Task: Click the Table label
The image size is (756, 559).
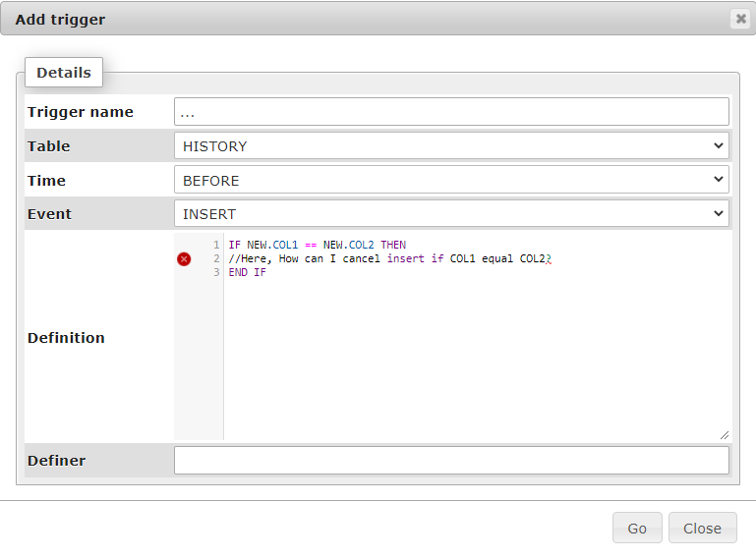Action: click(x=49, y=146)
